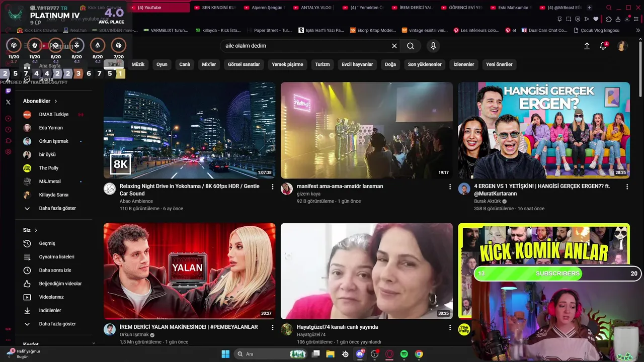Open options for manifest ama-ama-amatör lansman video
Viewport: 644px width, 362px height.
(450, 187)
